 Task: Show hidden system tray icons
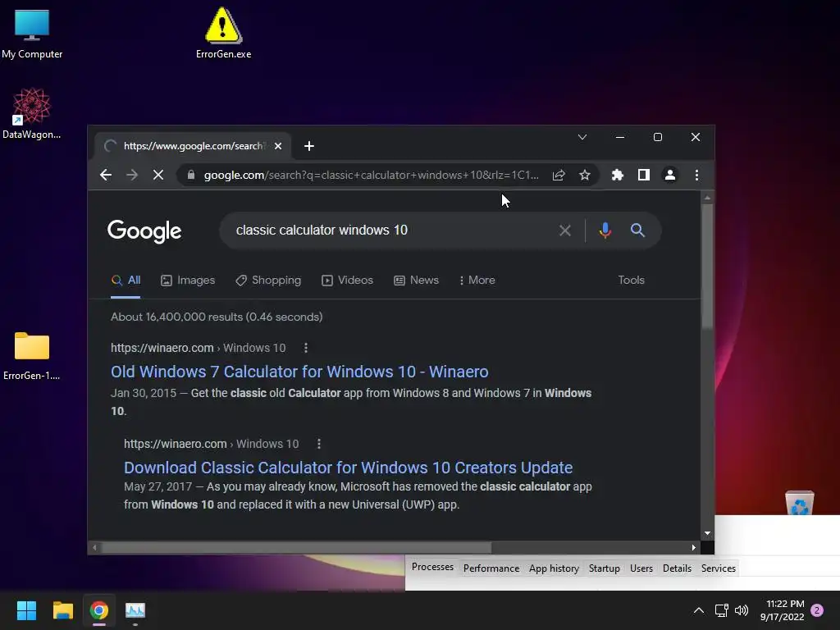(699, 610)
